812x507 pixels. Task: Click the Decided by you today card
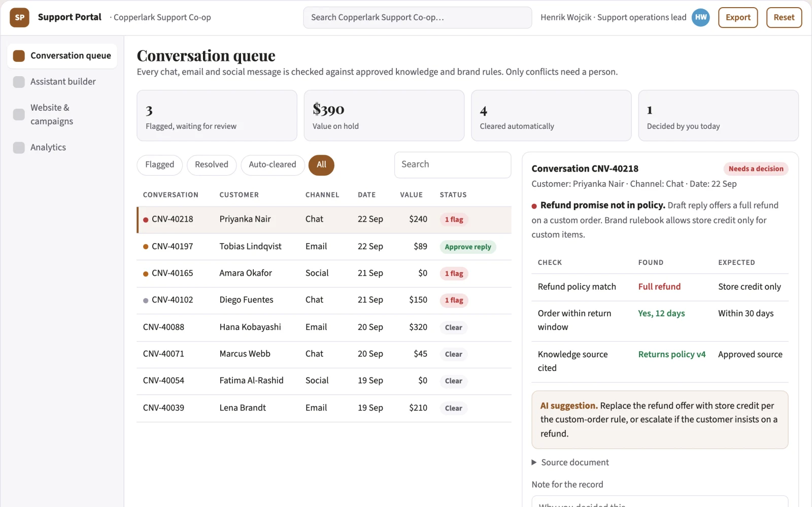point(718,116)
